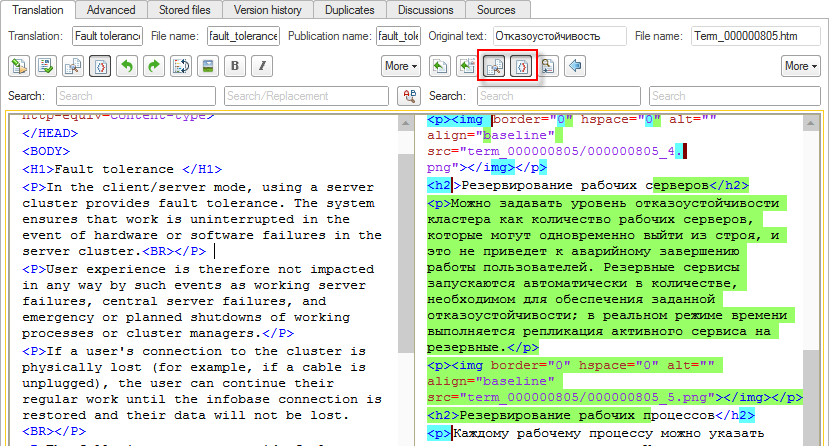Click the line 'Каждому рабочему процессу можно указать'
829x446 pixels.
609,433
